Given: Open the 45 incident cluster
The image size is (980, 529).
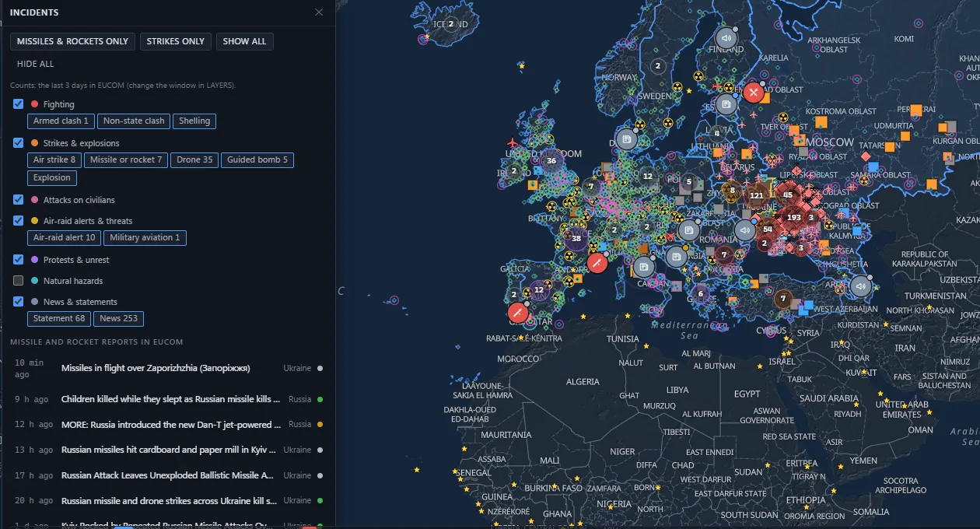Looking at the screenshot, I should (788, 194).
